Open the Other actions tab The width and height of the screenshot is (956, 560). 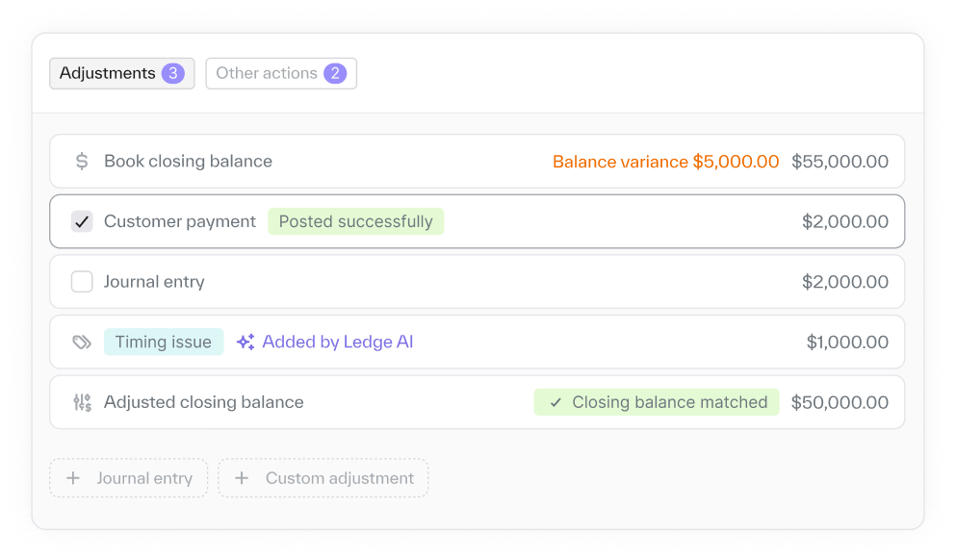[x=267, y=73]
